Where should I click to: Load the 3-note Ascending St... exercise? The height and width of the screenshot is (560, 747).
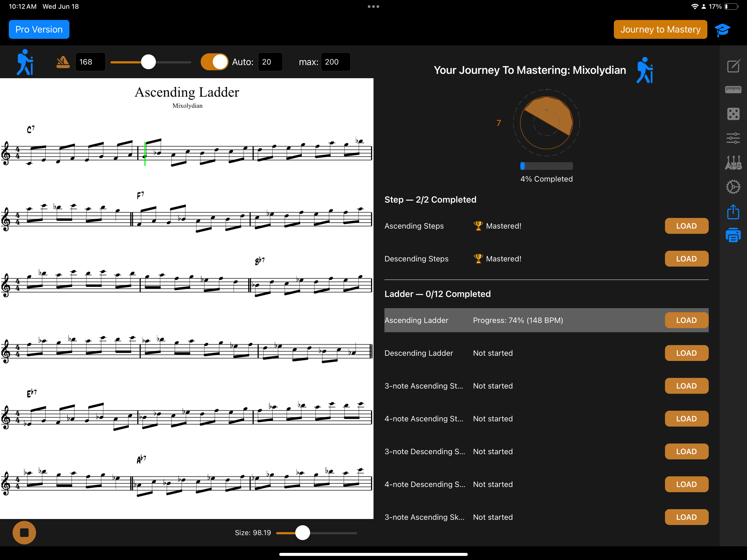coord(687,385)
